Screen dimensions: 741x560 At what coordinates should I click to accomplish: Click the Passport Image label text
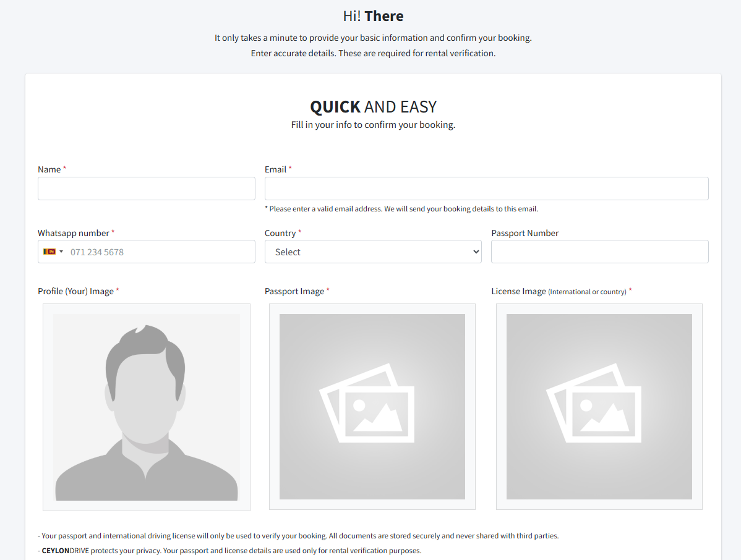(x=294, y=291)
